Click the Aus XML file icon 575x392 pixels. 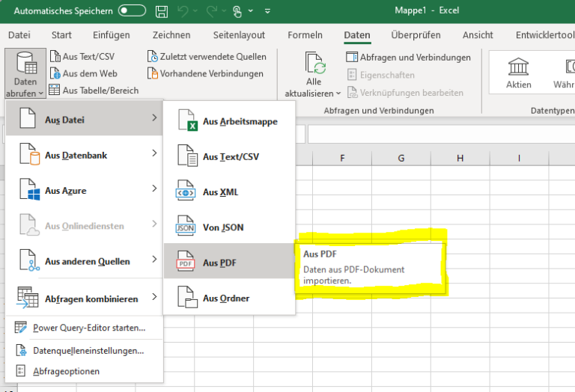[186, 190]
